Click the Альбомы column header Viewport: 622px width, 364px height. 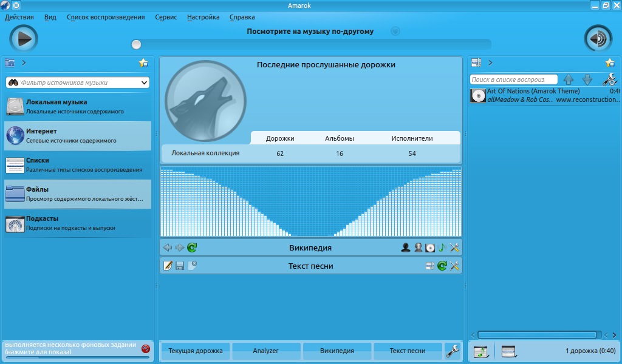click(339, 138)
